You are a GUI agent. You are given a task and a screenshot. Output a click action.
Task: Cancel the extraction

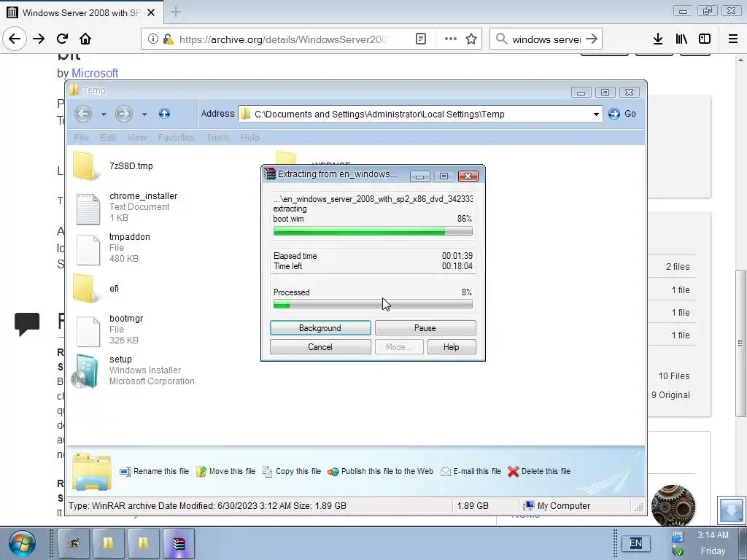pyautogui.click(x=320, y=347)
